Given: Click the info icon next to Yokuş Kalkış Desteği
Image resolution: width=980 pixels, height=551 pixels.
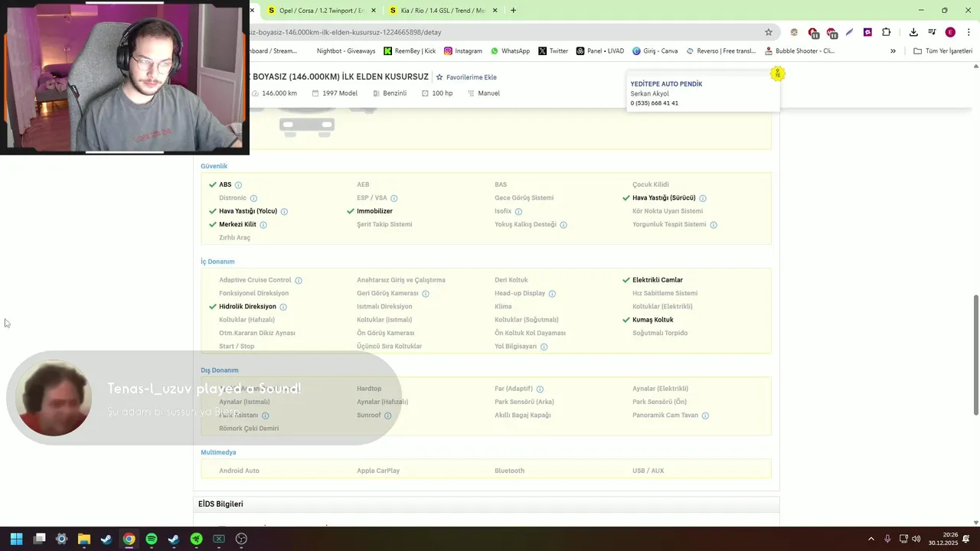Looking at the screenshot, I should tap(563, 225).
